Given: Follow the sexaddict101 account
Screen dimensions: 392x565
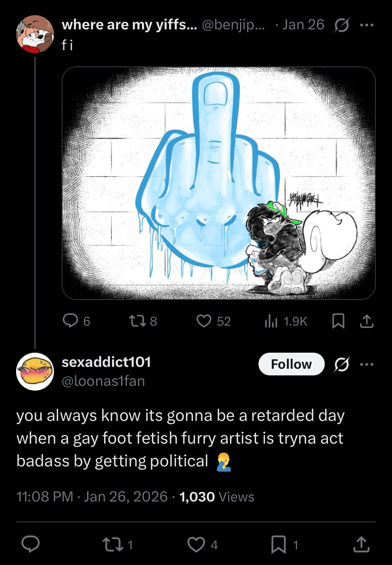Looking at the screenshot, I should tap(291, 365).
